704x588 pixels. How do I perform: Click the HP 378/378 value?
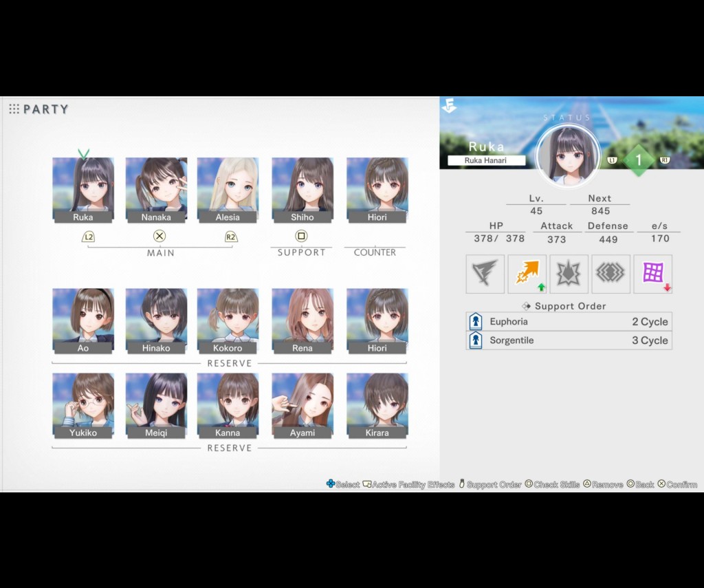point(499,239)
